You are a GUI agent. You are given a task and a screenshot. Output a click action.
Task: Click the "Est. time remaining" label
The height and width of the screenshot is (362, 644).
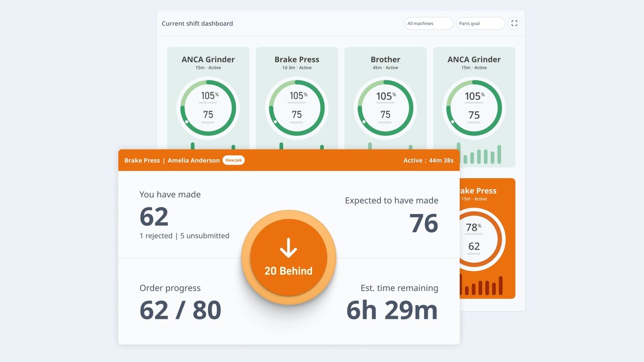click(x=399, y=288)
